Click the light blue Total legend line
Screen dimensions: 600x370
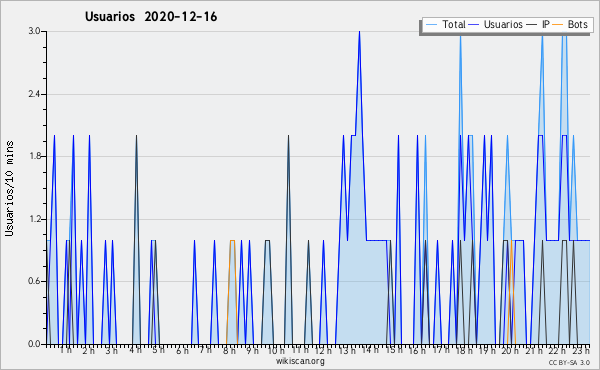pyautogui.click(x=431, y=24)
